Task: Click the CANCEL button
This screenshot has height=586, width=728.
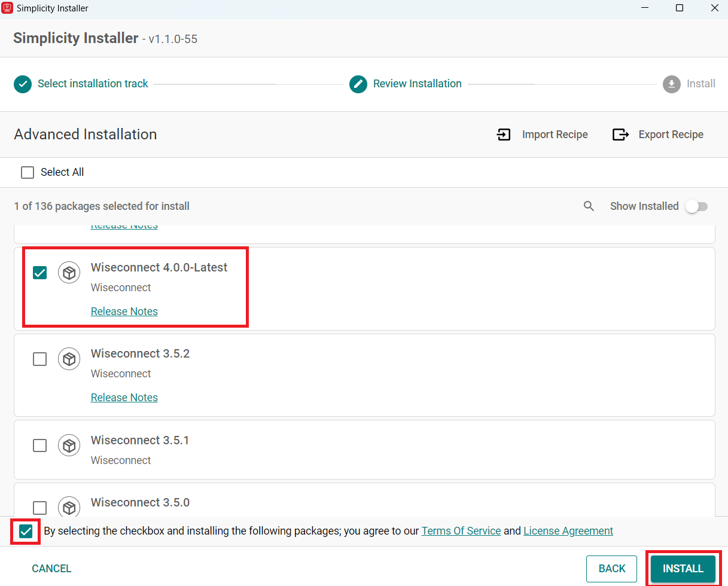Action: point(51,568)
